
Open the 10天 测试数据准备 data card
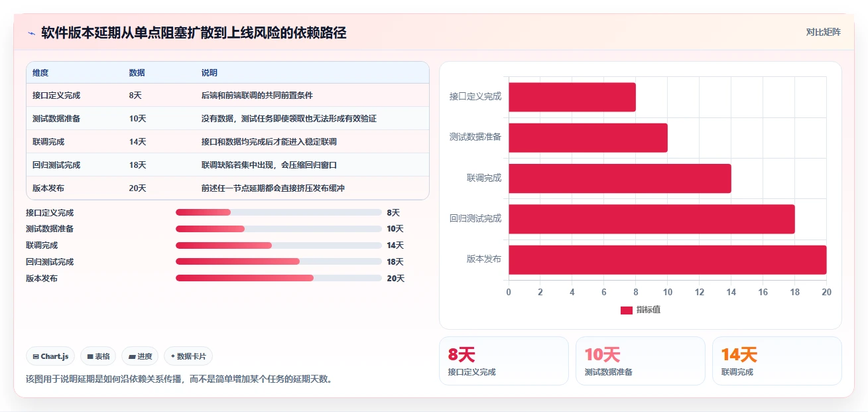point(641,361)
